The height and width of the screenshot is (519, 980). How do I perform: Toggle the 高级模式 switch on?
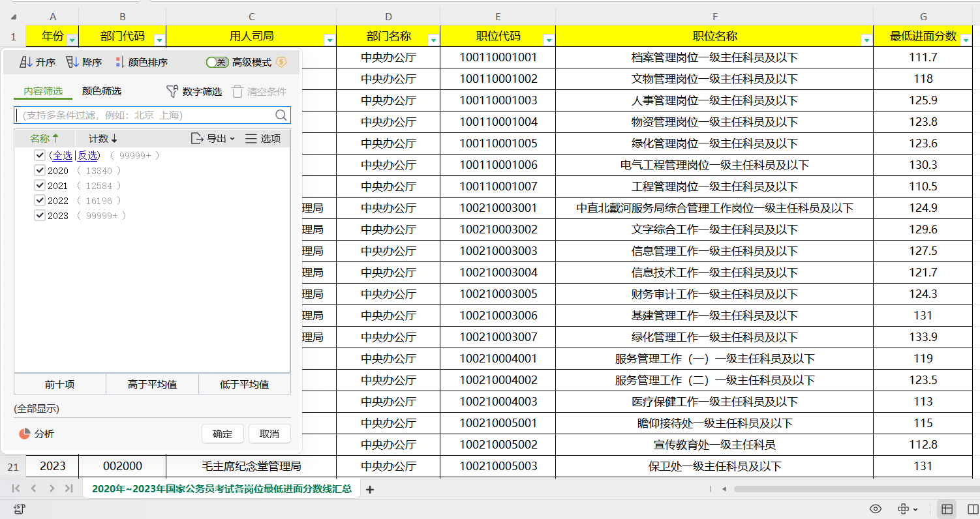pos(217,63)
